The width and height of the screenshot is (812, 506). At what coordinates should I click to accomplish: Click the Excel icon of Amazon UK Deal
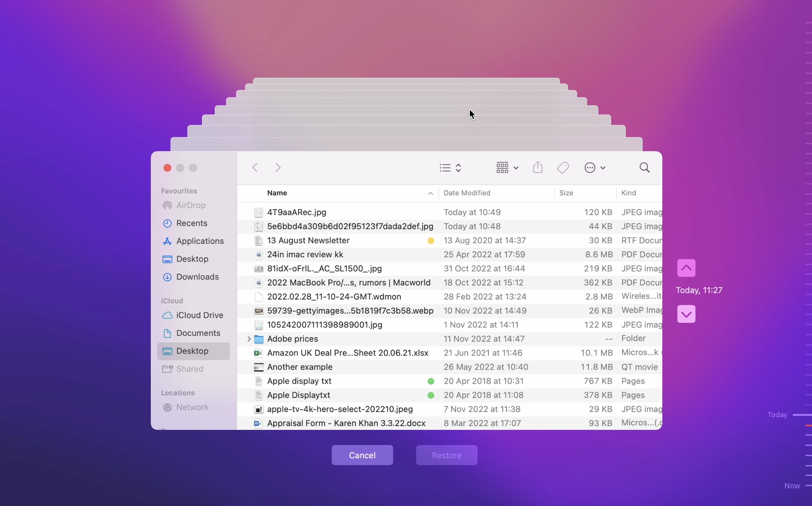(258, 353)
